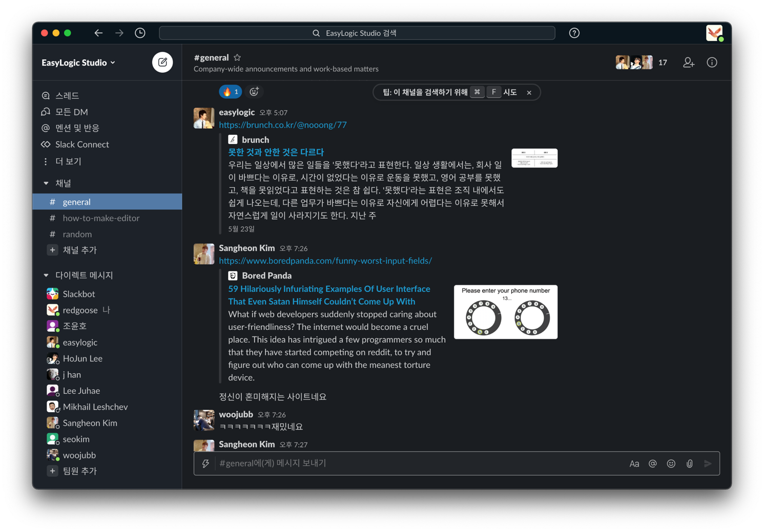Click easylogic's avatar on the 5:07 message

pos(204,118)
